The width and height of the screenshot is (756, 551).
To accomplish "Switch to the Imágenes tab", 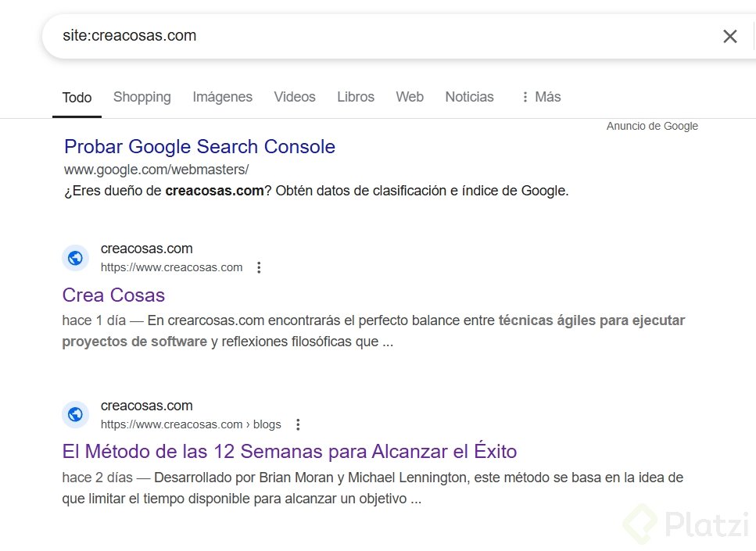I will [222, 97].
